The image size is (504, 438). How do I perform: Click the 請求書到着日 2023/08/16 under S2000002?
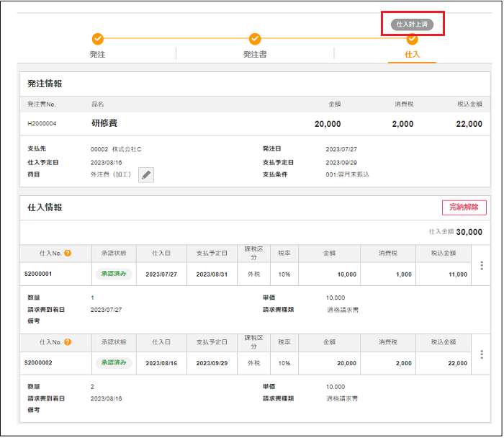(x=106, y=398)
